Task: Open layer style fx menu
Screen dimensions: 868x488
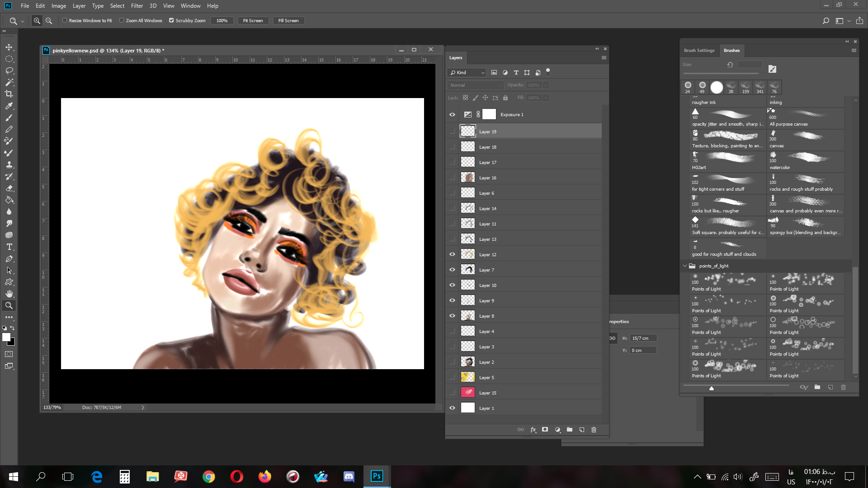Action: tap(533, 430)
